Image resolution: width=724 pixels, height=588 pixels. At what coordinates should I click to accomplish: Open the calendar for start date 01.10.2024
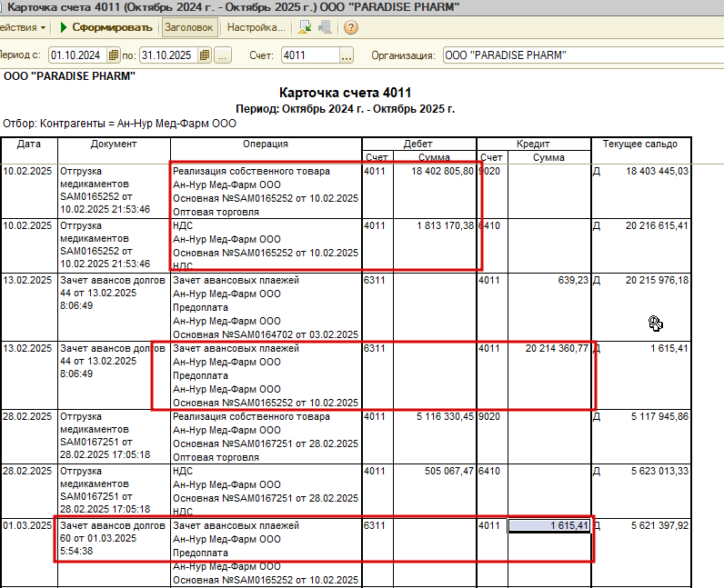click(x=114, y=55)
